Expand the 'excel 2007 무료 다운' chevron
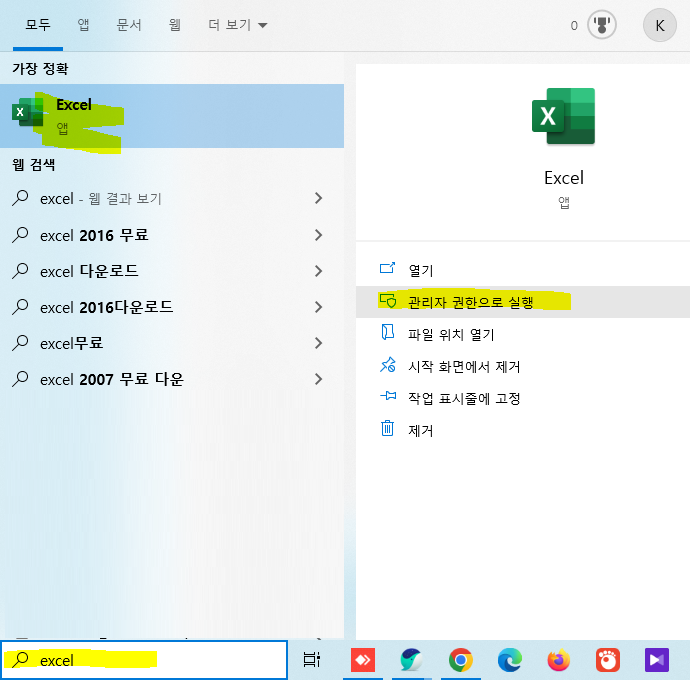The width and height of the screenshot is (690, 680). pos(319,379)
